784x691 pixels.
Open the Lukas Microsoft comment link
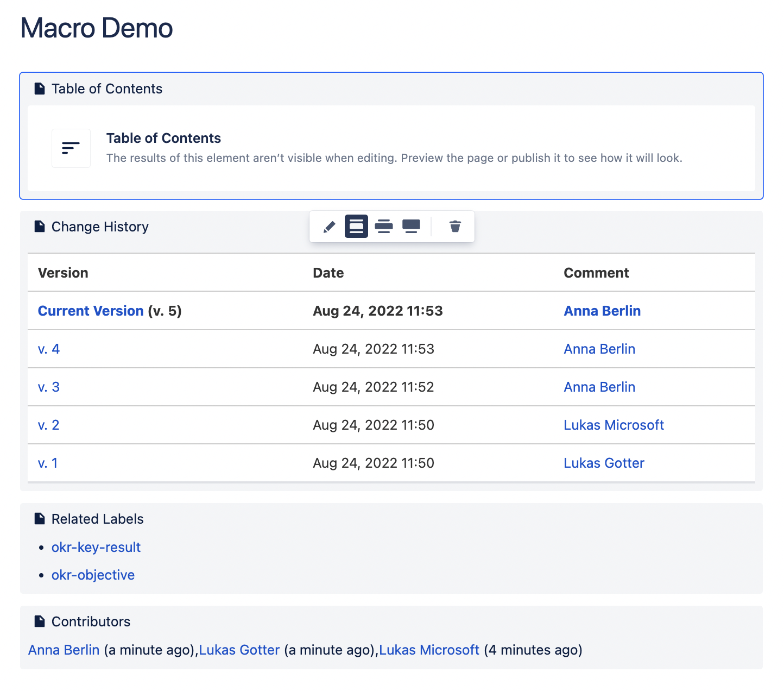(x=614, y=425)
